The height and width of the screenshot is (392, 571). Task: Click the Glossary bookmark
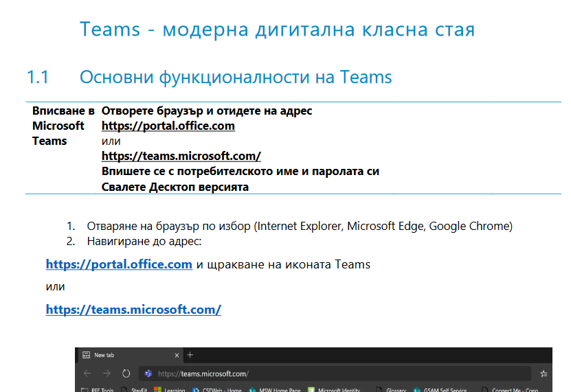pyautogui.click(x=392, y=389)
